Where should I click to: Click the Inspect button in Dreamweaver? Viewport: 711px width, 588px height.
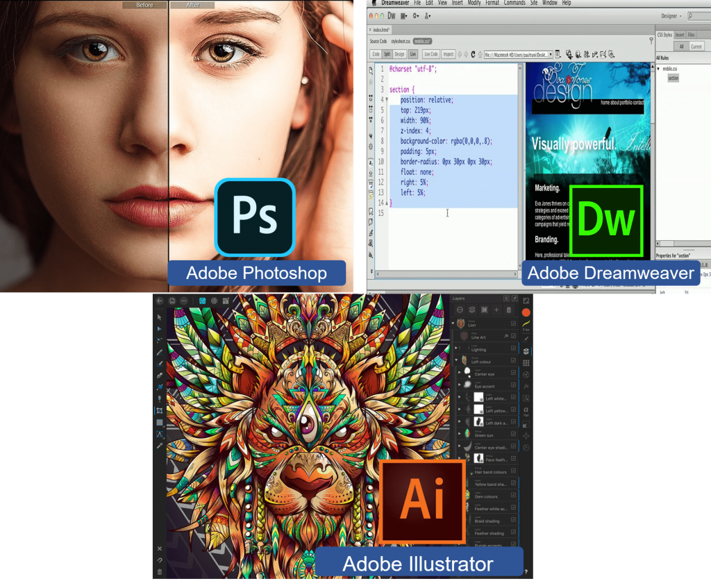[449, 54]
